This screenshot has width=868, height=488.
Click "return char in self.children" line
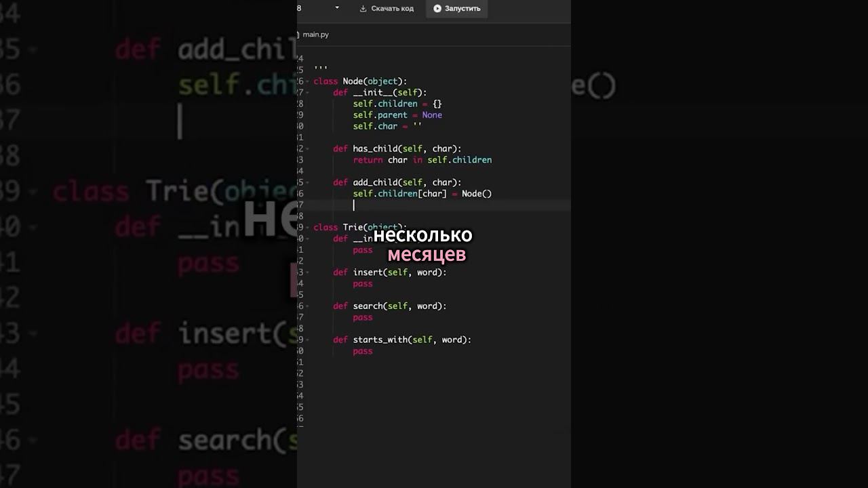tap(422, 160)
